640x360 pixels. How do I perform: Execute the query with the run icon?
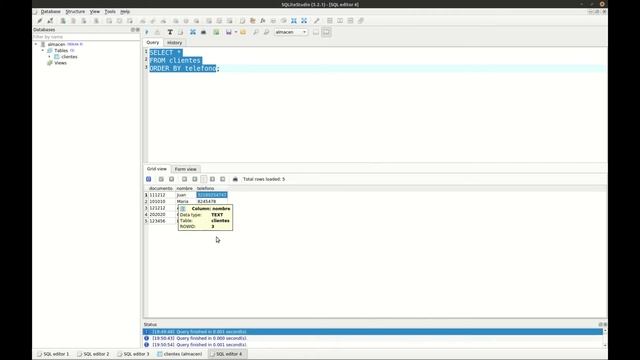point(147,32)
